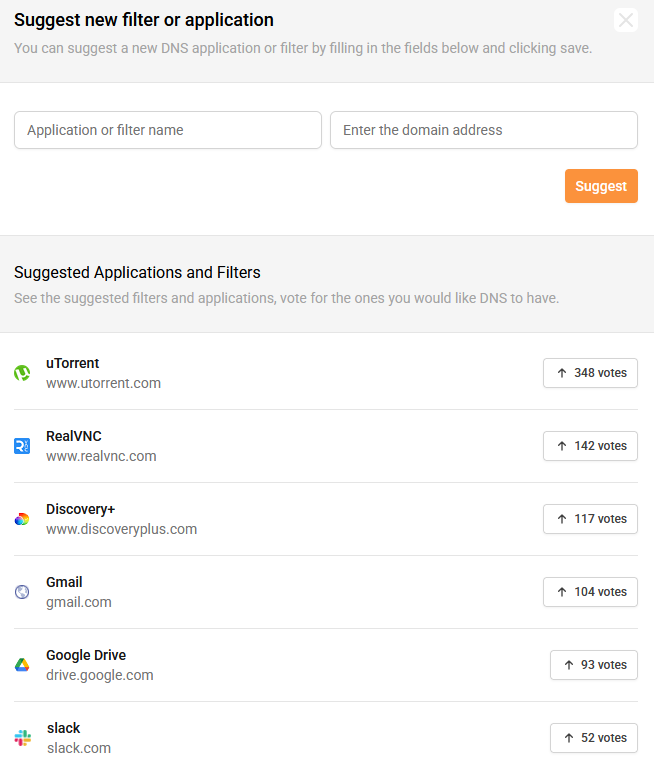Viewport: 654px width, 771px height.
Task: Click the uTorrent app icon
Action: 22,373
